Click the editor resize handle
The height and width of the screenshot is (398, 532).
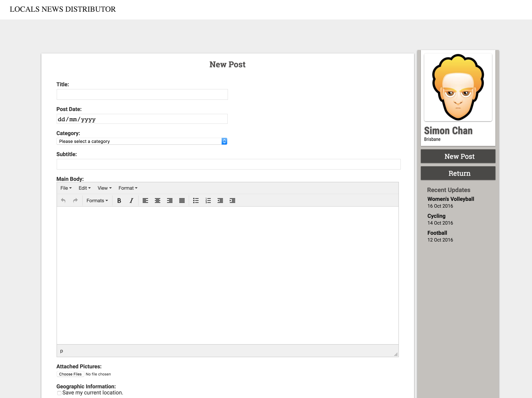(396, 354)
